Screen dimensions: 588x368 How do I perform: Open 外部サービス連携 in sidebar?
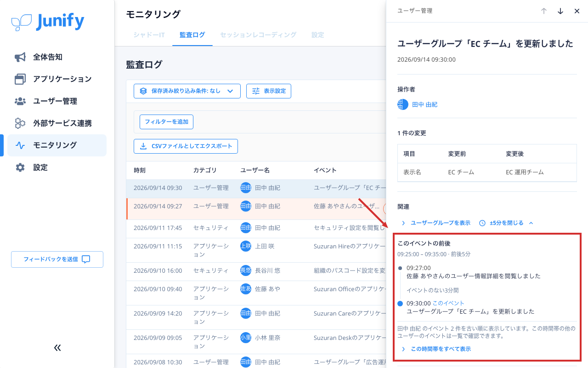pyautogui.click(x=57, y=123)
